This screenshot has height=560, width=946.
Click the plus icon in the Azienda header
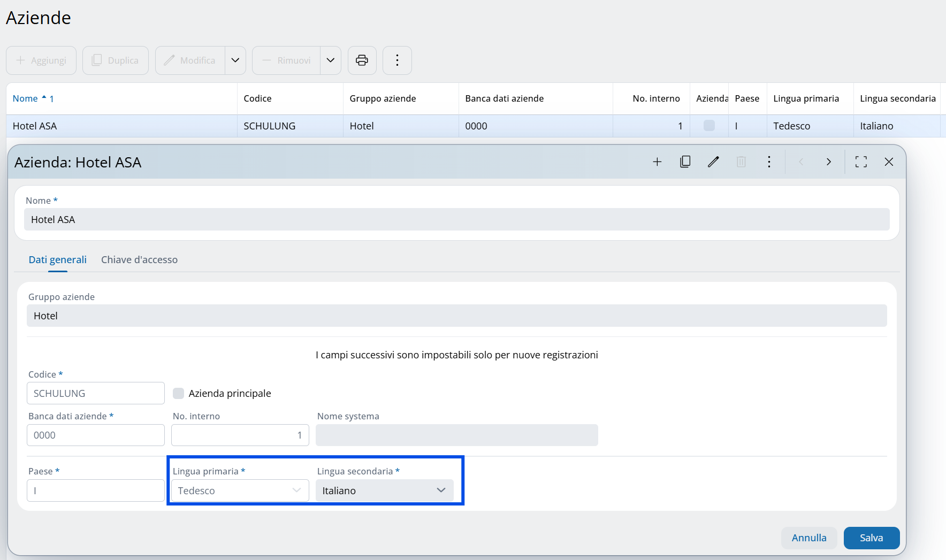(657, 162)
